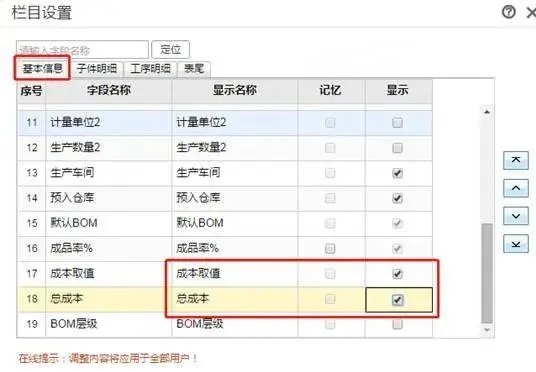Screen dimensions: 536x372
Task: Click the move-up arrow button
Action: tap(516, 188)
